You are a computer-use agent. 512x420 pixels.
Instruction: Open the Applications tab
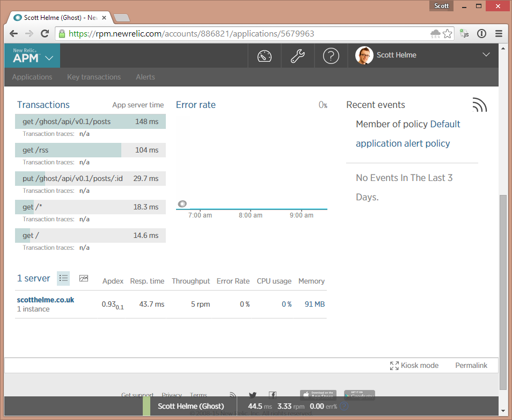pos(32,77)
